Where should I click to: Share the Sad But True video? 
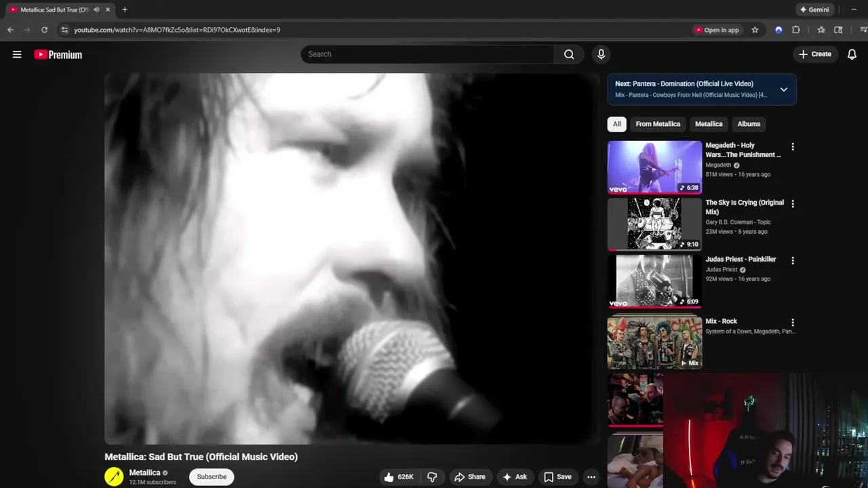pyautogui.click(x=470, y=477)
